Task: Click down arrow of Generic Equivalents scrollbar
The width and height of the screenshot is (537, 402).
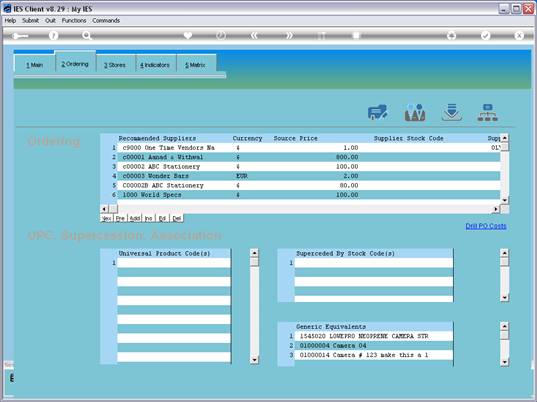Action: [504, 362]
